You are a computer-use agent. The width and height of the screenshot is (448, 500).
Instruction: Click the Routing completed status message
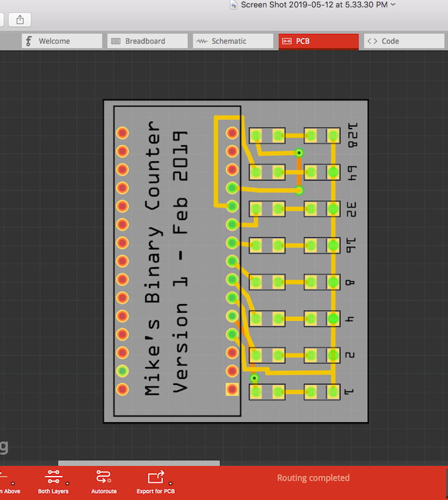pyautogui.click(x=313, y=478)
